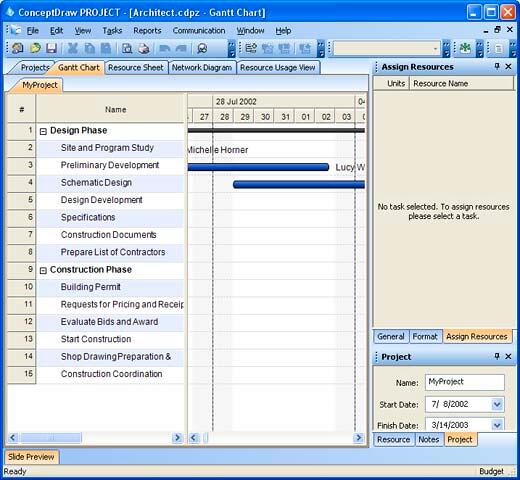Switch to the Notes bottom tab
This screenshot has width=520, height=480.
point(428,439)
